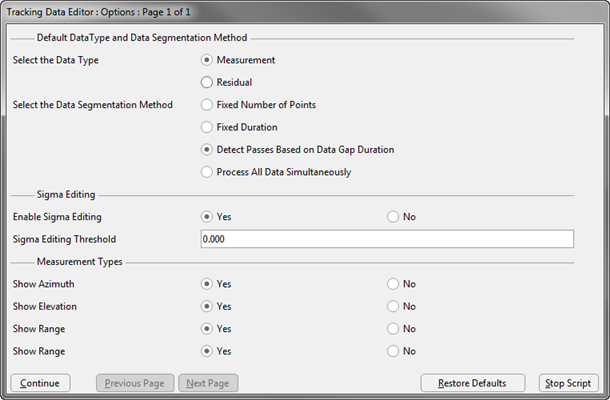Click the Previous Page button
This screenshot has height=400, width=610.
click(135, 383)
